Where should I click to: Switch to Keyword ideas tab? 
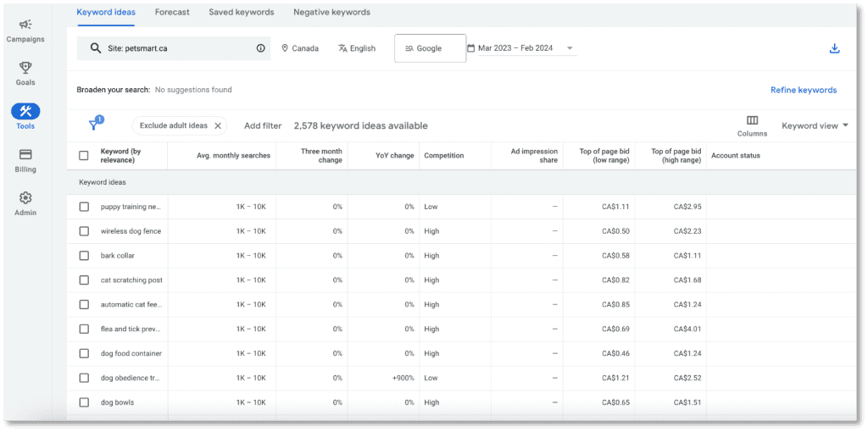click(106, 12)
